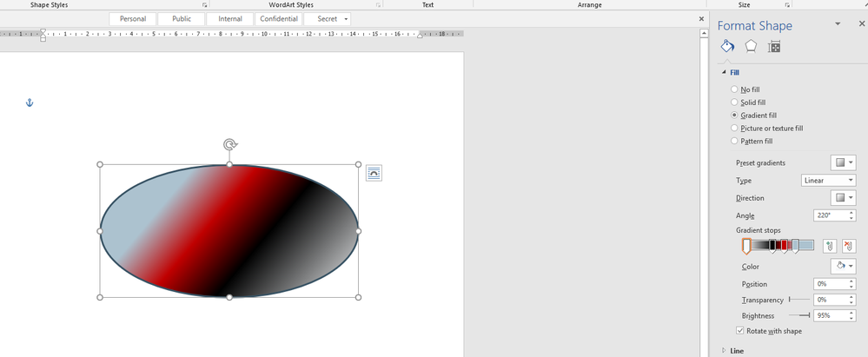
Task: Select the black gradient stop
Action: coord(772,247)
